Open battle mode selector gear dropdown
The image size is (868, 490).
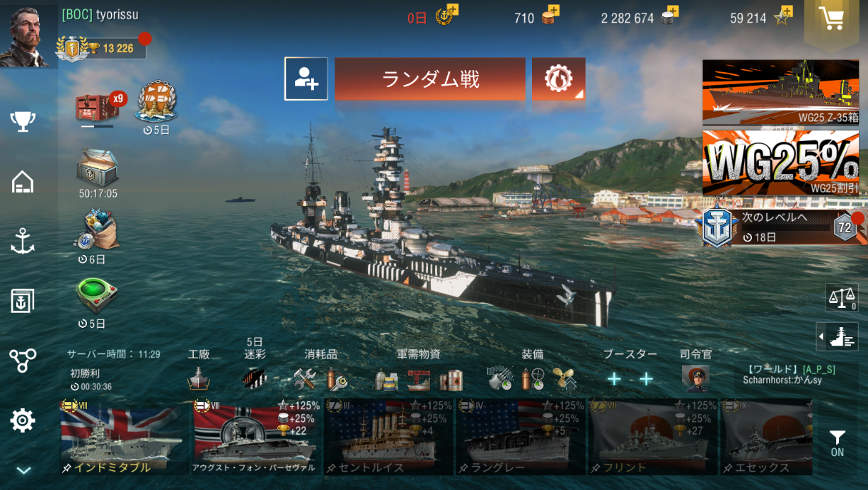click(x=559, y=79)
